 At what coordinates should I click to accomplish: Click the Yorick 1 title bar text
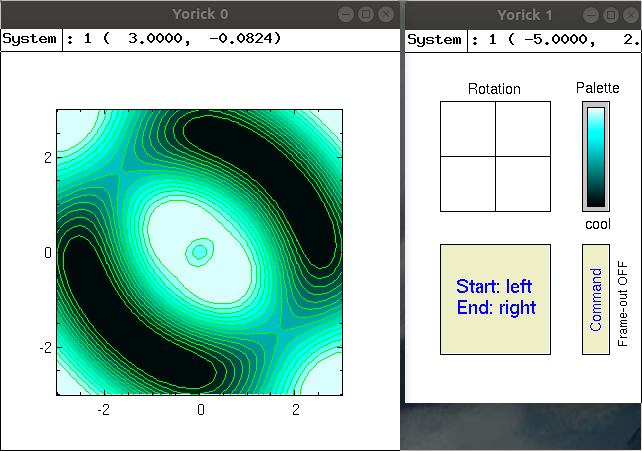tap(525, 16)
